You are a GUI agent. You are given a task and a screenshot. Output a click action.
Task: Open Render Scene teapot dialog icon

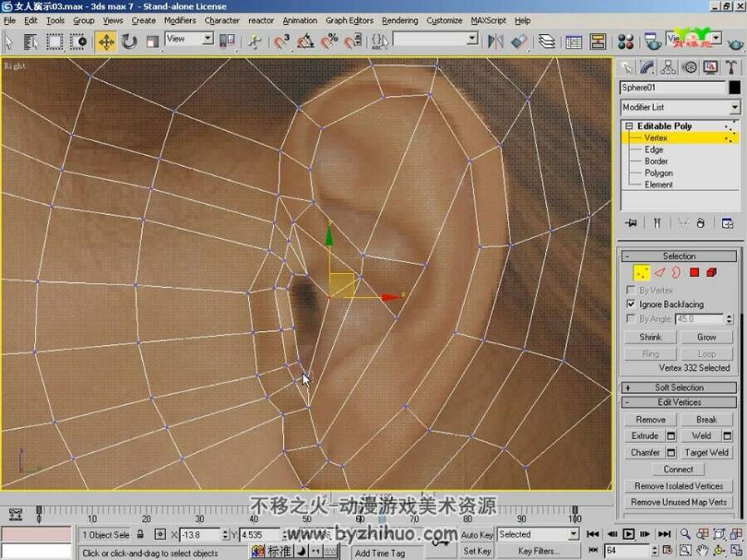[652, 42]
